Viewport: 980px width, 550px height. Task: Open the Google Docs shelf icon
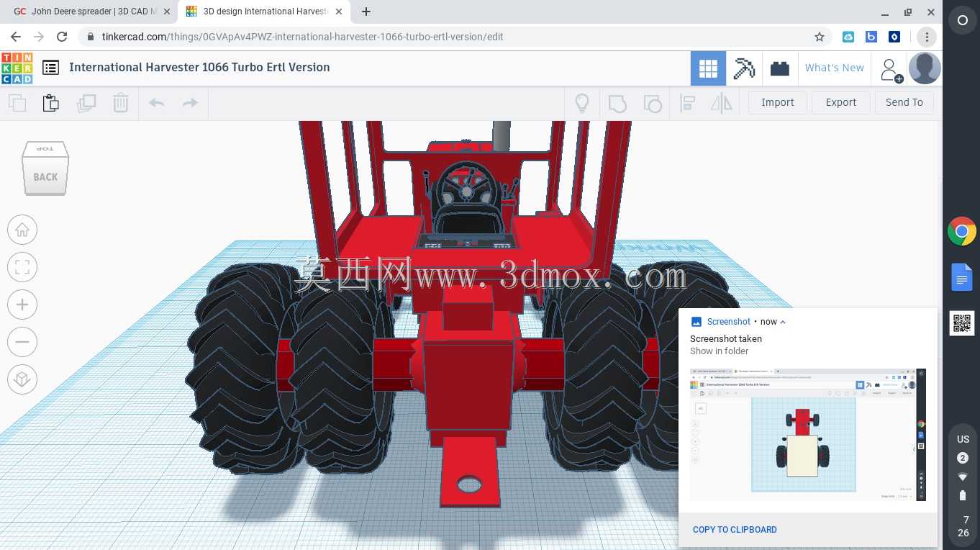[962, 277]
